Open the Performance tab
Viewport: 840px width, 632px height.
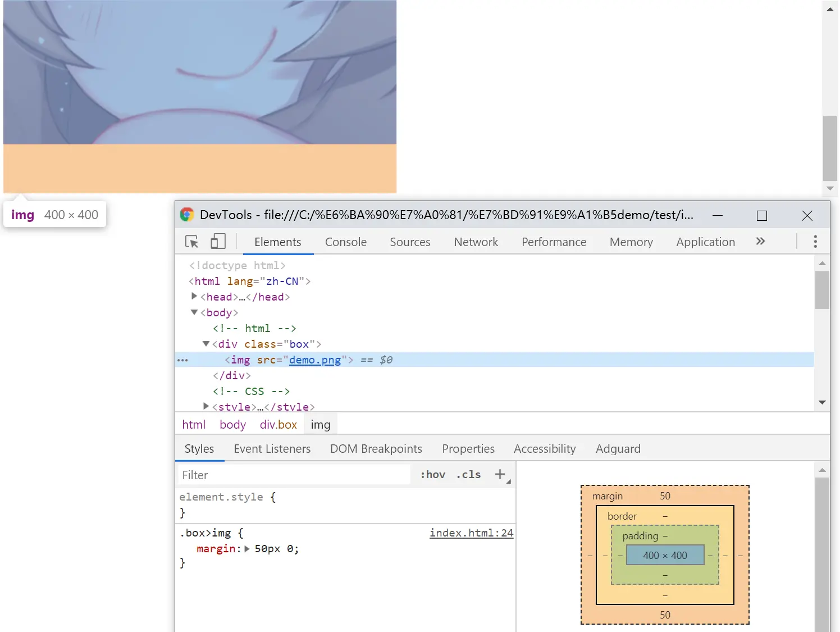[554, 242]
